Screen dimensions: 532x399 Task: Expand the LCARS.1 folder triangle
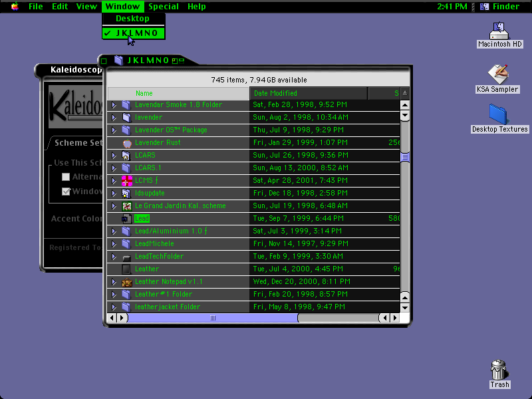(x=114, y=168)
